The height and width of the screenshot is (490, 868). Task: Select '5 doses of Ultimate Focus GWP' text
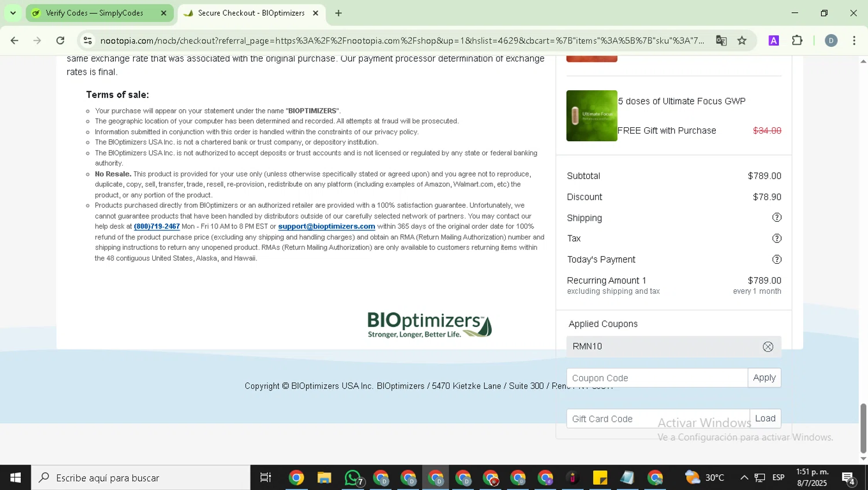(682, 101)
